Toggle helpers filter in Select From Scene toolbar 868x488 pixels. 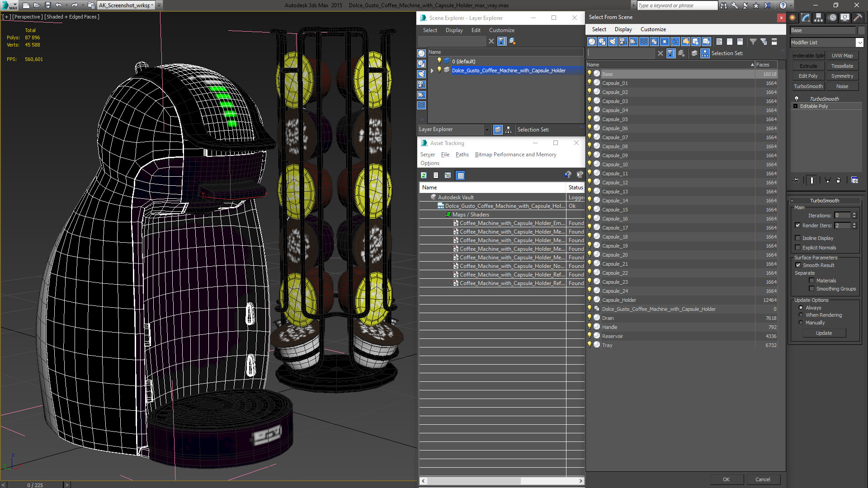633,42
